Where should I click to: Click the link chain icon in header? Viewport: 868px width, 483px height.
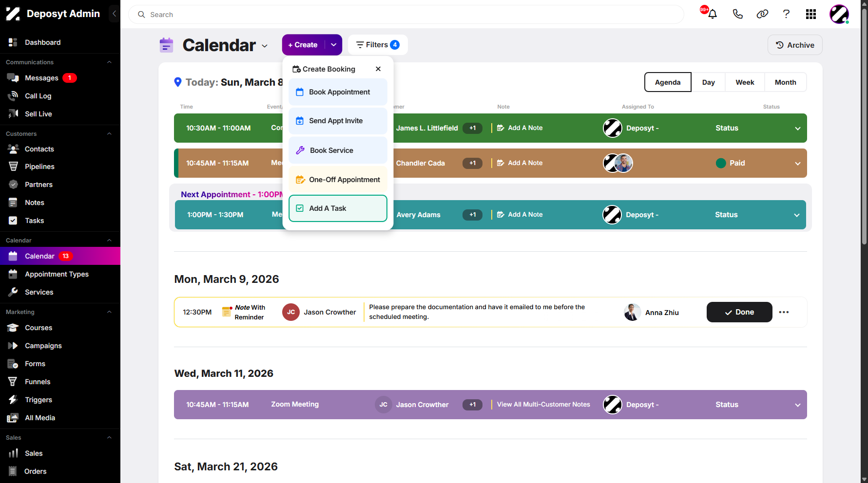(x=762, y=14)
